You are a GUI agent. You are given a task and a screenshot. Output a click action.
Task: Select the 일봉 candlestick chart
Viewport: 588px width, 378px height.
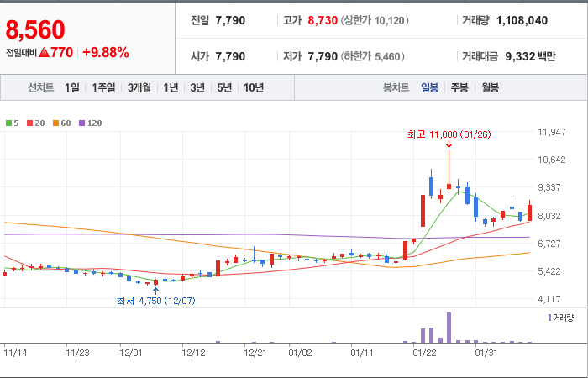430,87
